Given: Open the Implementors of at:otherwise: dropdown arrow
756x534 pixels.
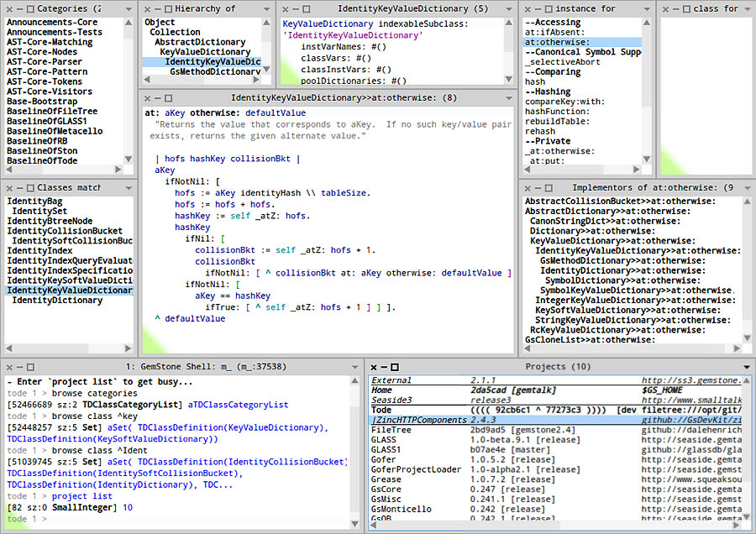Looking at the screenshot, I should (748, 188).
